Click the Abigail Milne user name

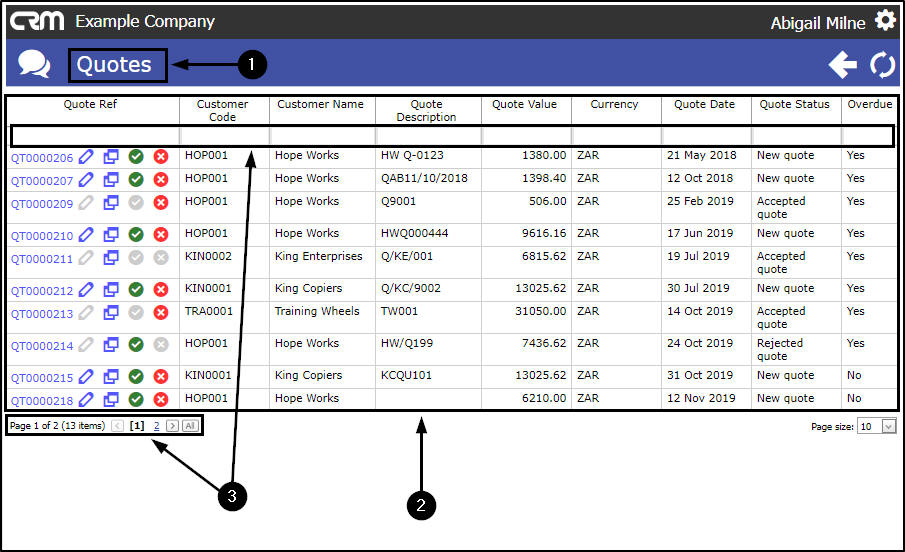coord(818,23)
